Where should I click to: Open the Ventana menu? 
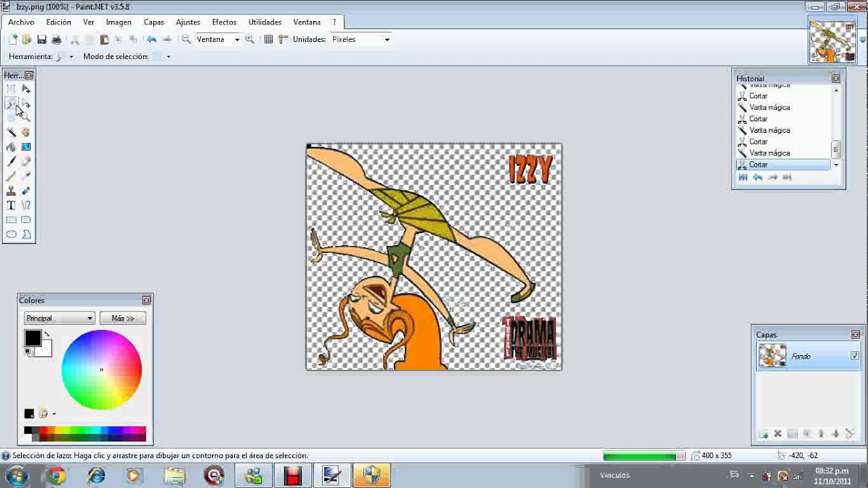307,22
